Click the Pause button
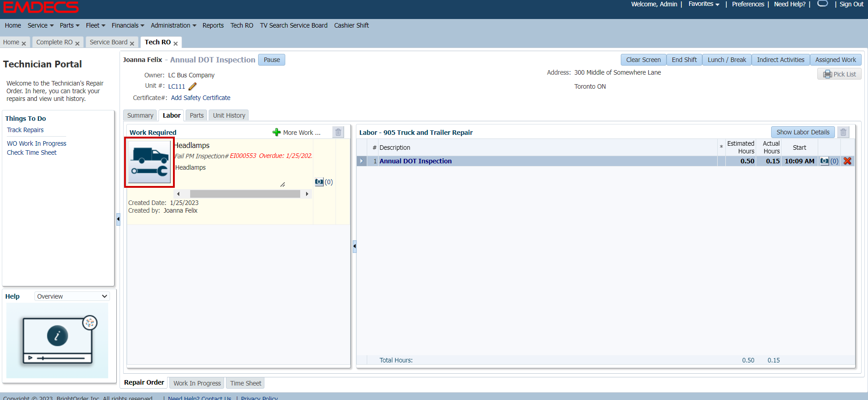This screenshot has width=868, height=400. (272, 60)
